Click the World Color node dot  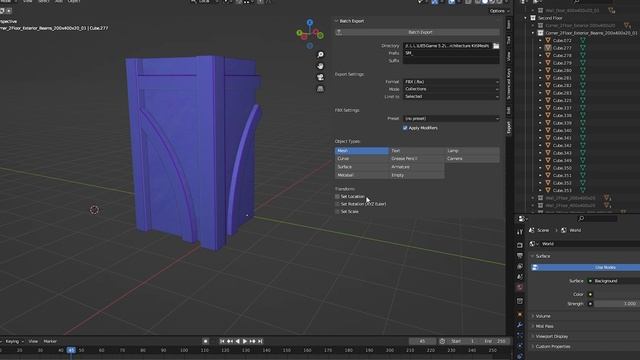coord(590,294)
